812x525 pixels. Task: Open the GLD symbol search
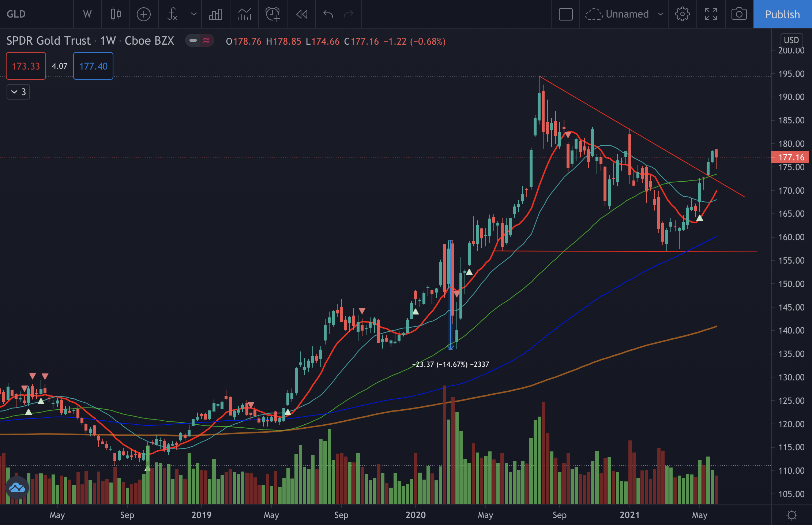(16, 14)
